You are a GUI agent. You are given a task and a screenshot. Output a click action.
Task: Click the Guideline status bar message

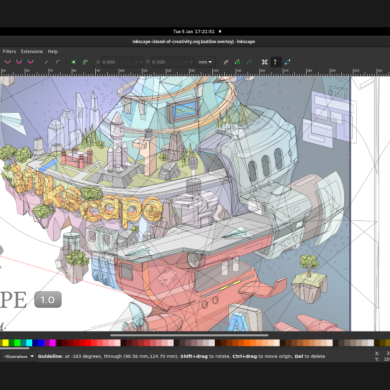click(181, 356)
